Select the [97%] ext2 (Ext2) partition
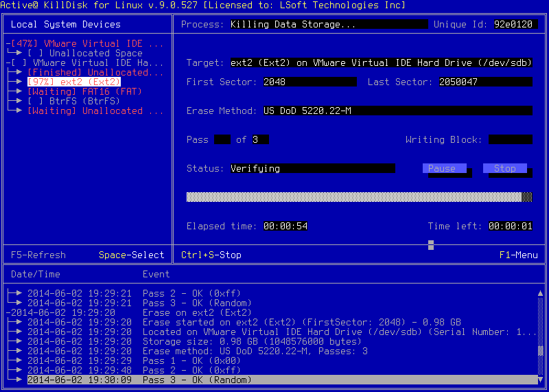Screen dimensions: 549x392 point(73,82)
